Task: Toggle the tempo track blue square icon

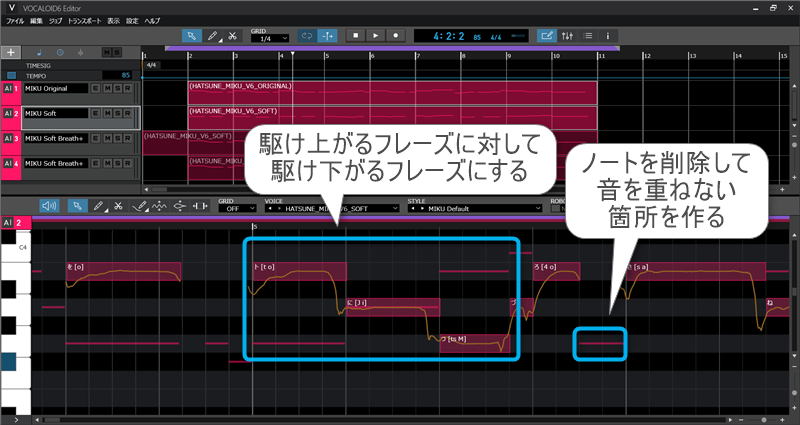Action: pos(11,76)
